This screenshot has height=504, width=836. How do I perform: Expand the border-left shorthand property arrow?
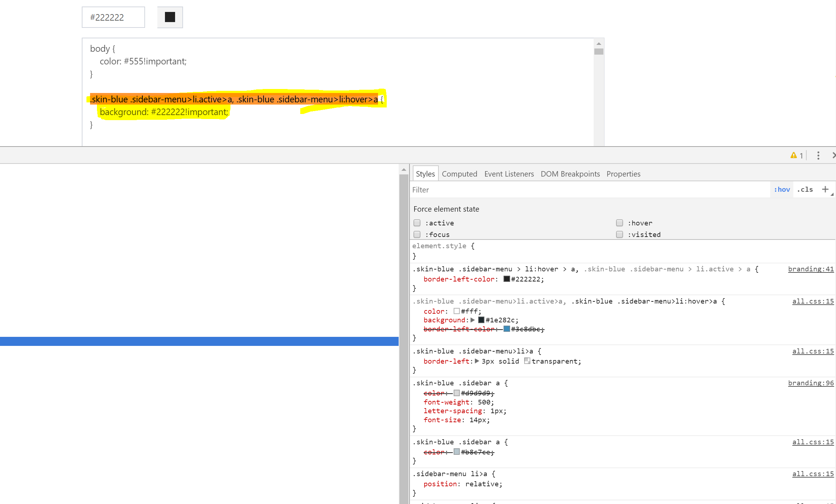(x=477, y=361)
